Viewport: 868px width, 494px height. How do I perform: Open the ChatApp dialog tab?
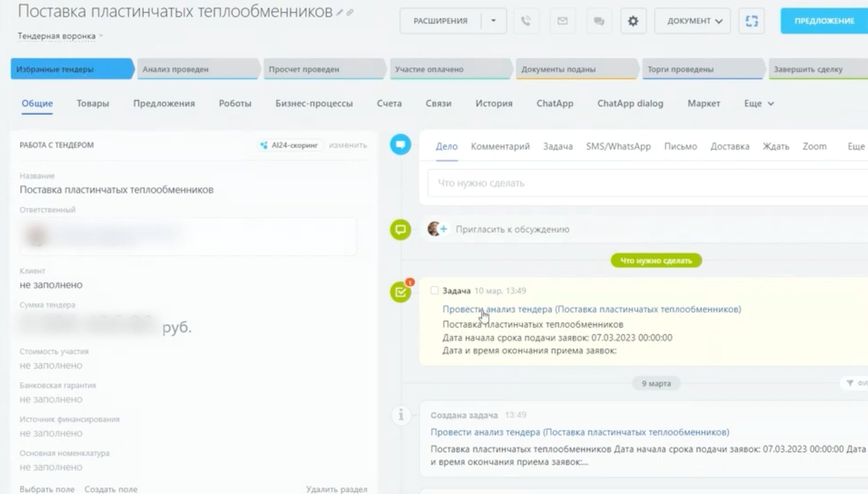click(x=630, y=104)
